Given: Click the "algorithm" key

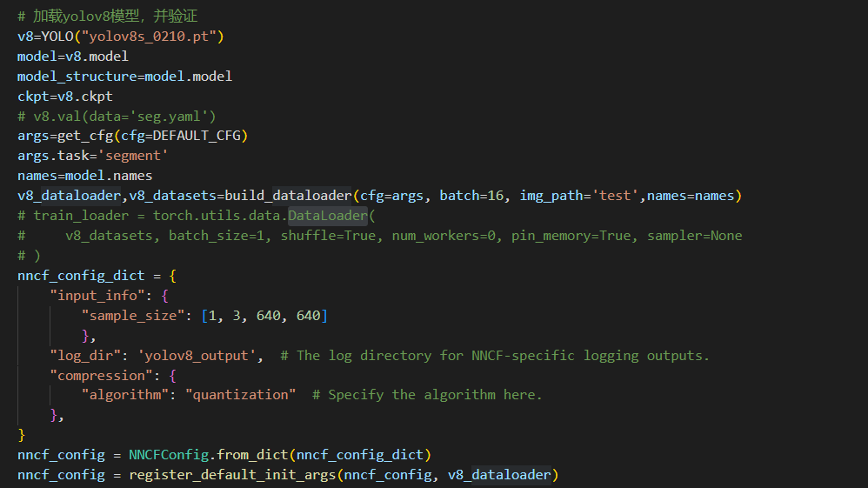Looking at the screenshot, I should pos(125,394).
